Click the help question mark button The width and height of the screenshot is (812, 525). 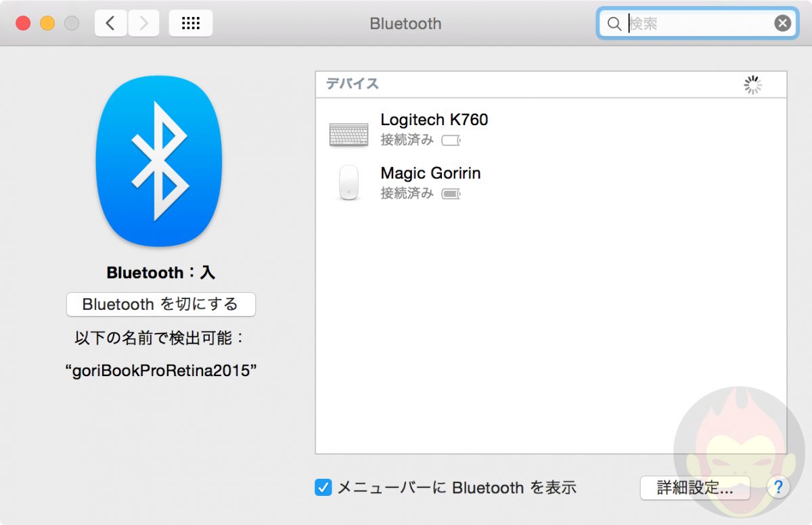778,487
